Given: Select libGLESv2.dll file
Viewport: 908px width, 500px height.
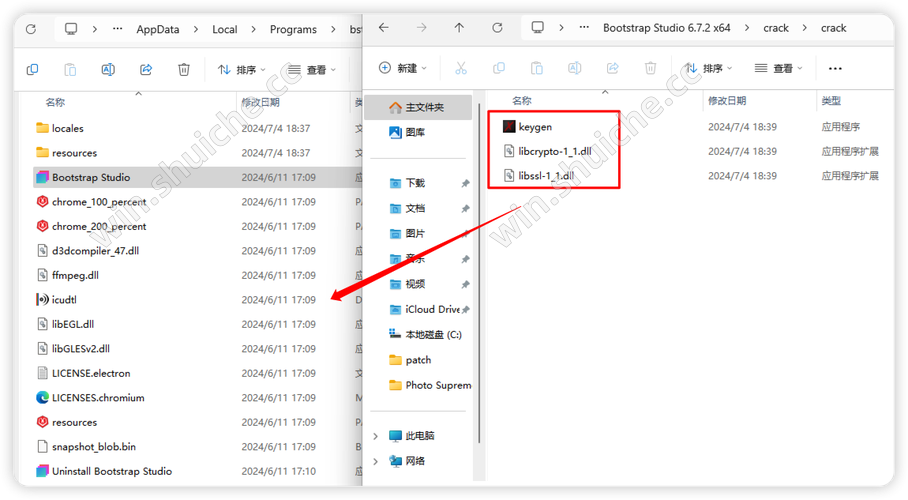Looking at the screenshot, I should point(73,349).
